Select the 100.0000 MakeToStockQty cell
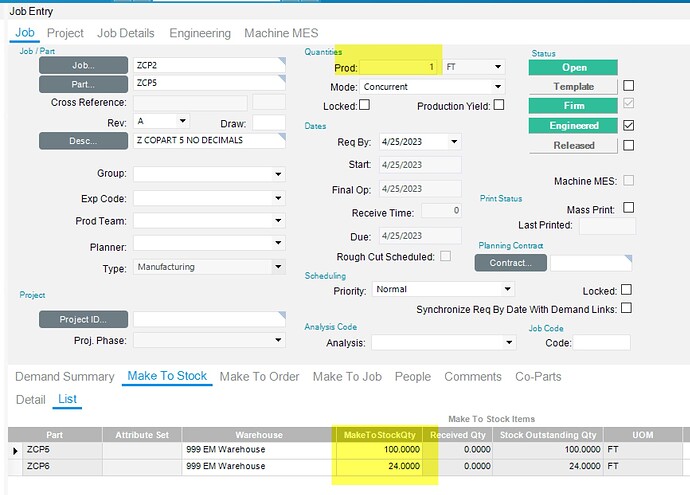Viewport: 690px width, 495px height. click(379, 450)
